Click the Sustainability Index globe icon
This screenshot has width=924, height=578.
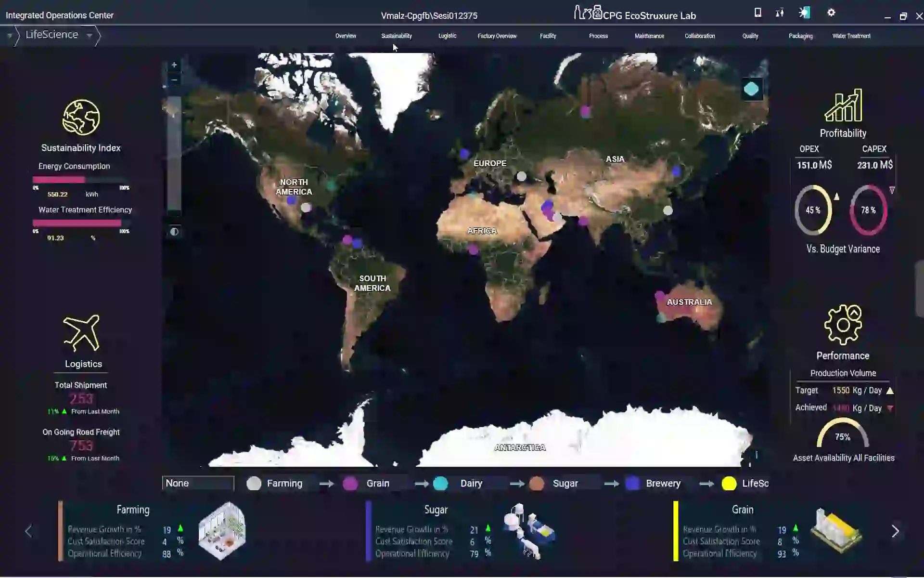point(81,117)
